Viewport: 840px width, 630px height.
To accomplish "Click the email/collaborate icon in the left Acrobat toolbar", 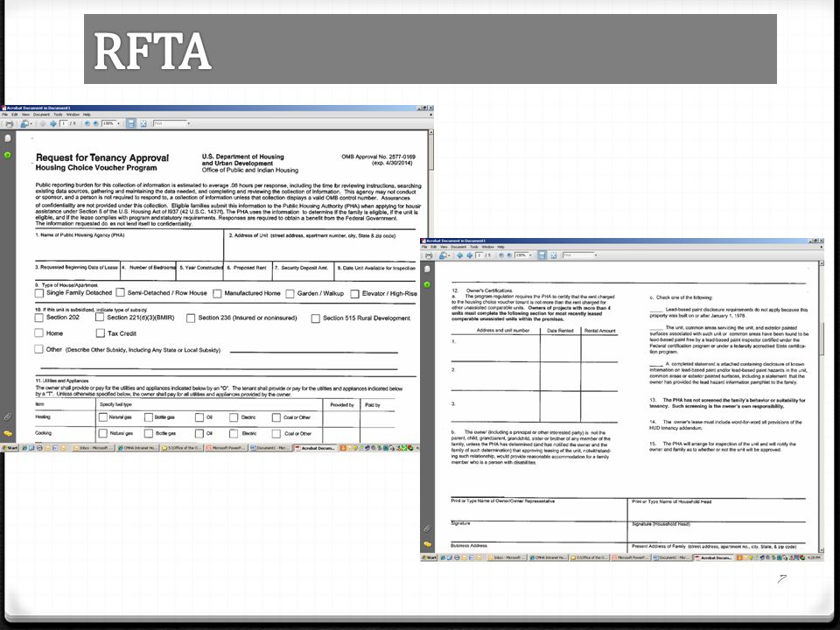I will 24,123.
